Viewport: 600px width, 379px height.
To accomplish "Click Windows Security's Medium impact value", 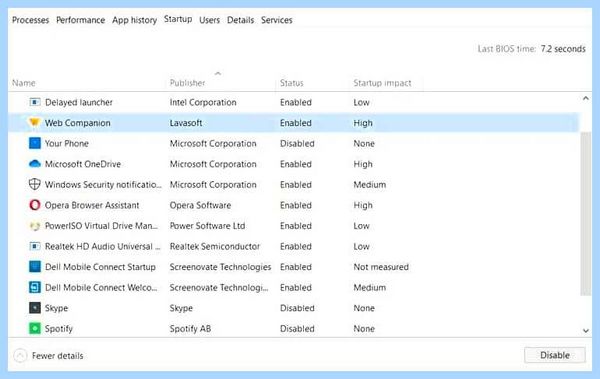I will [369, 185].
